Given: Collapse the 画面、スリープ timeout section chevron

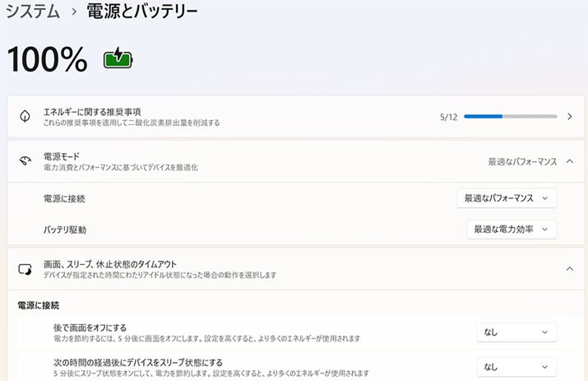Looking at the screenshot, I should point(570,269).
